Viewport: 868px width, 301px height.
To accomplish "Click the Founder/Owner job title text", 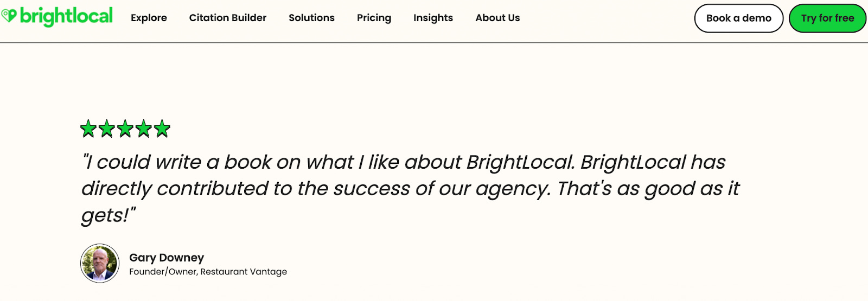I will click(x=163, y=272).
